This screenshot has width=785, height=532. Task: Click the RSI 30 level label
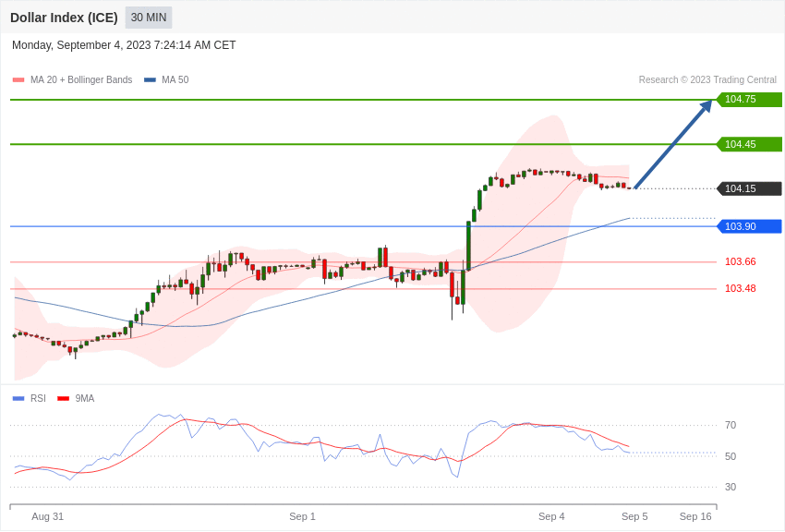click(x=731, y=487)
